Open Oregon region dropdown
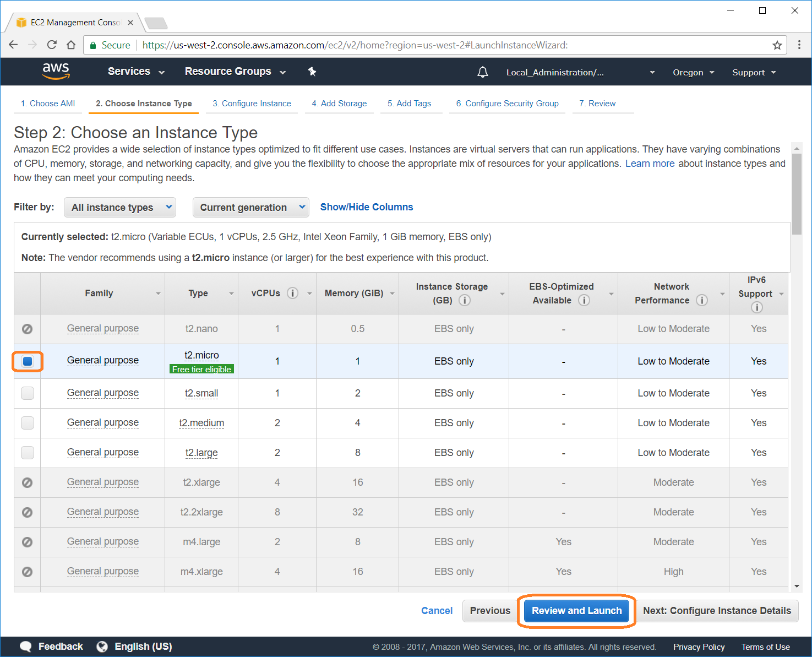Viewport: 812px width, 657px height. pos(694,72)
